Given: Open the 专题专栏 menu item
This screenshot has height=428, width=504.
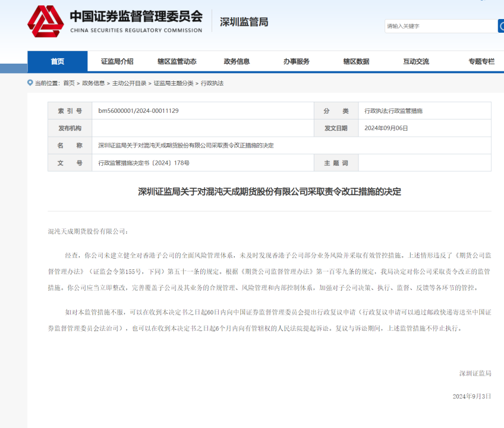Looking at the screenshot, I should pyautogui.click(x=481, y=61).
